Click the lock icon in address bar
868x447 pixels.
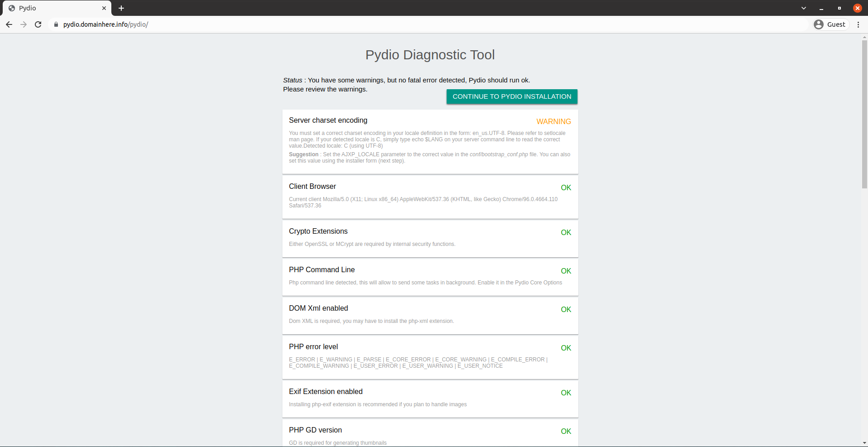[x=56, y=24]
